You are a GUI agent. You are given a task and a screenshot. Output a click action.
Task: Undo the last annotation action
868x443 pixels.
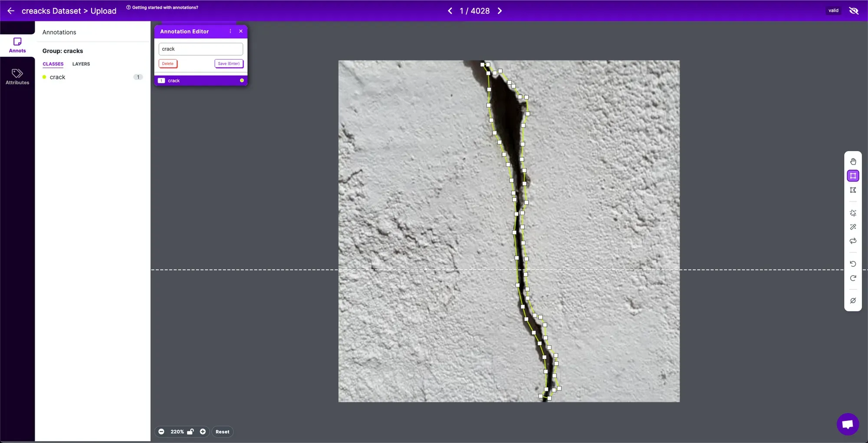[x=853, y=264]
